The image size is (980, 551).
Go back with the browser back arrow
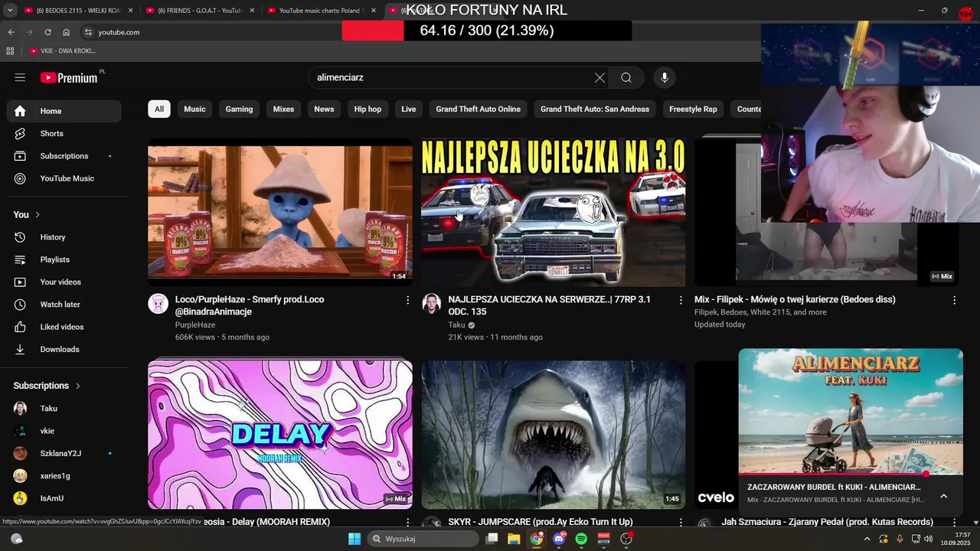point(11,32)
